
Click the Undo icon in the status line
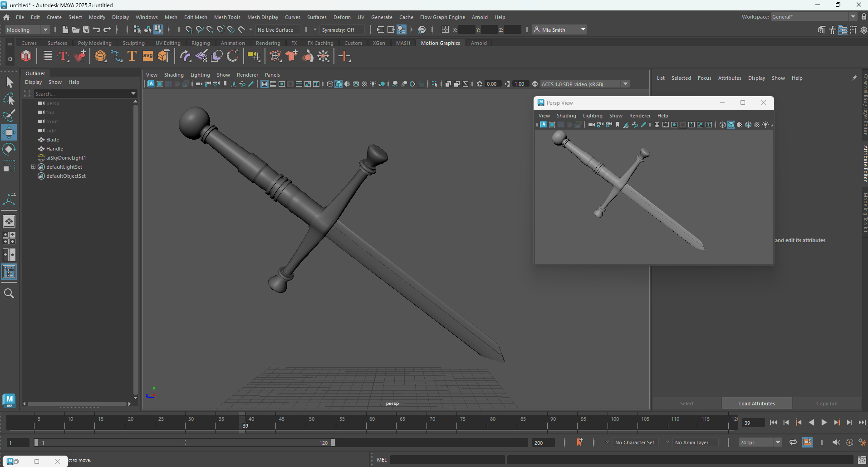click(x=96, y=29)
